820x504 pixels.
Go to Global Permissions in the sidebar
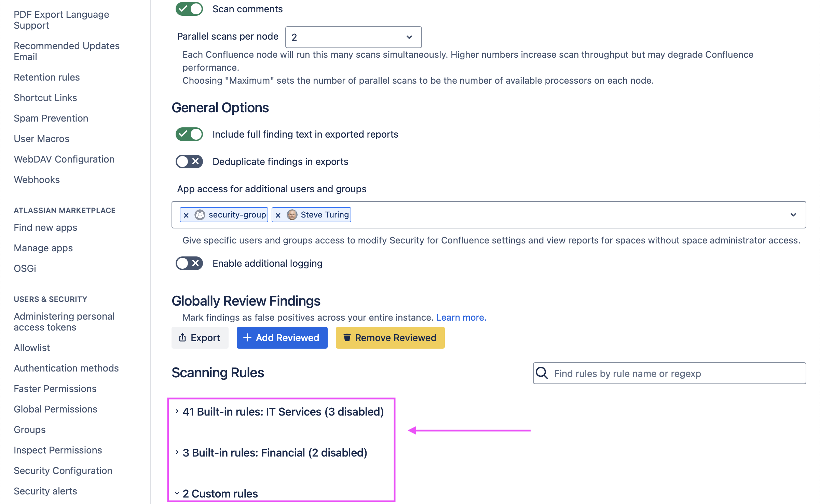click(x=55, y=409)
